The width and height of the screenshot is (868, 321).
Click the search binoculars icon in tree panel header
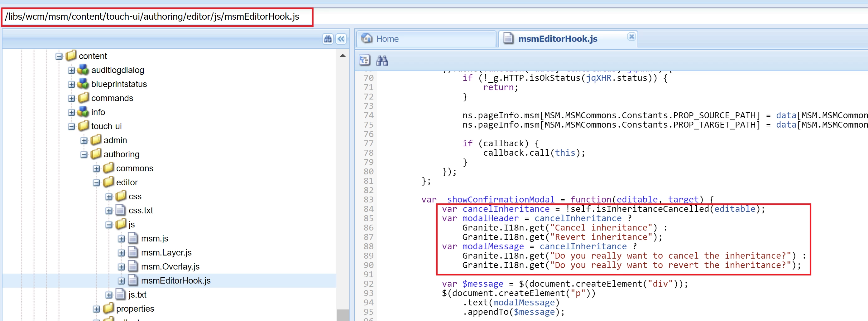pos(328,39)
